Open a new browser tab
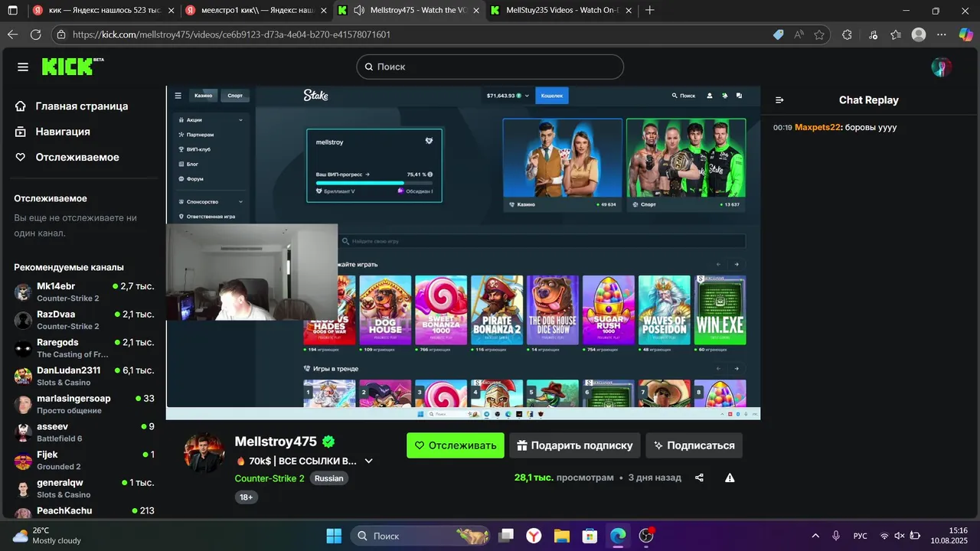This screenshot has width=980, height=551. coord(650,11)
